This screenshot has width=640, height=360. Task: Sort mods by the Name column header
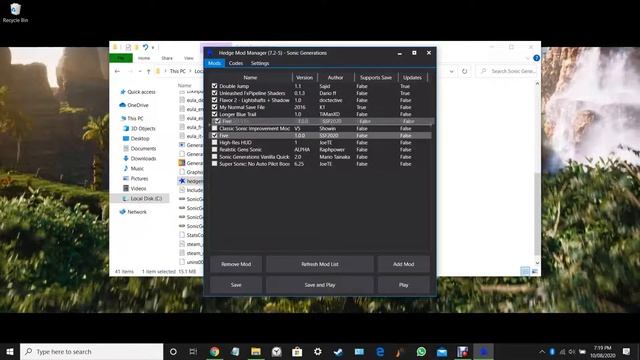coord(250,78)
